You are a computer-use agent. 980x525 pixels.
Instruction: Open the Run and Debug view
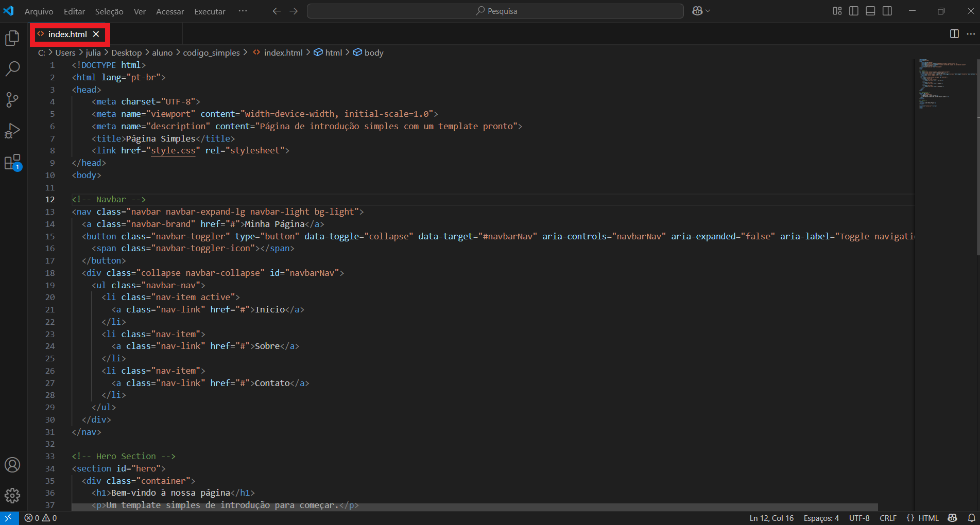click(x=12, y=131)
